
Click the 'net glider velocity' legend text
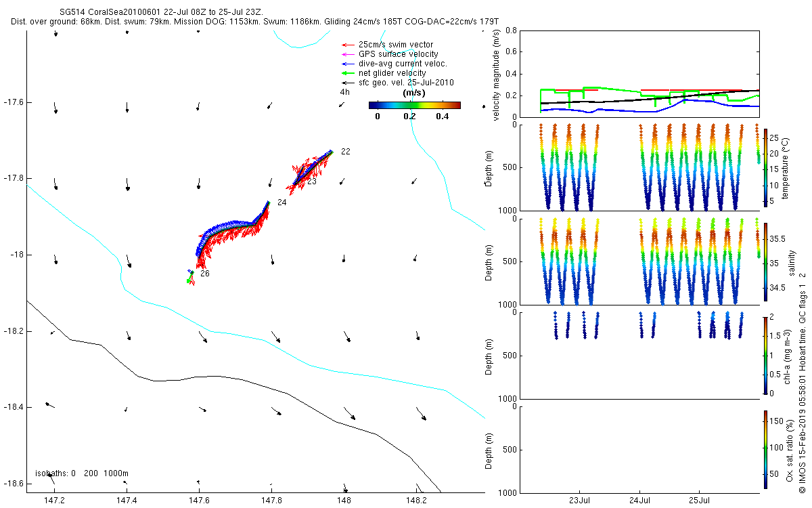point(392,73)
